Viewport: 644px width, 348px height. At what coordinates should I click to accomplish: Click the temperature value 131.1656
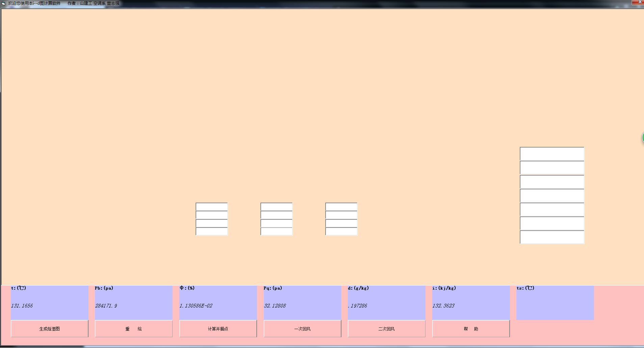point(22,306)
